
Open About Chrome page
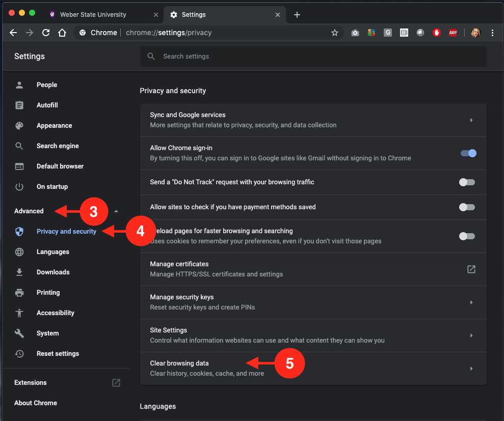[36, 403]
